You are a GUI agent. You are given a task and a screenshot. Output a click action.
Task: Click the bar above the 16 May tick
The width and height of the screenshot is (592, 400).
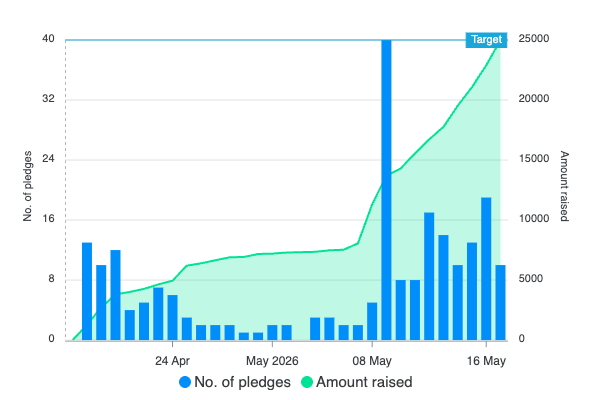tap(486, 269)
